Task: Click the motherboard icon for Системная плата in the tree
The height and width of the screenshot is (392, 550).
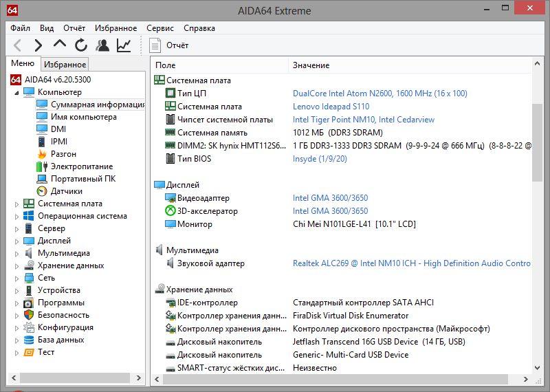Action: click(x=29, y=204)
